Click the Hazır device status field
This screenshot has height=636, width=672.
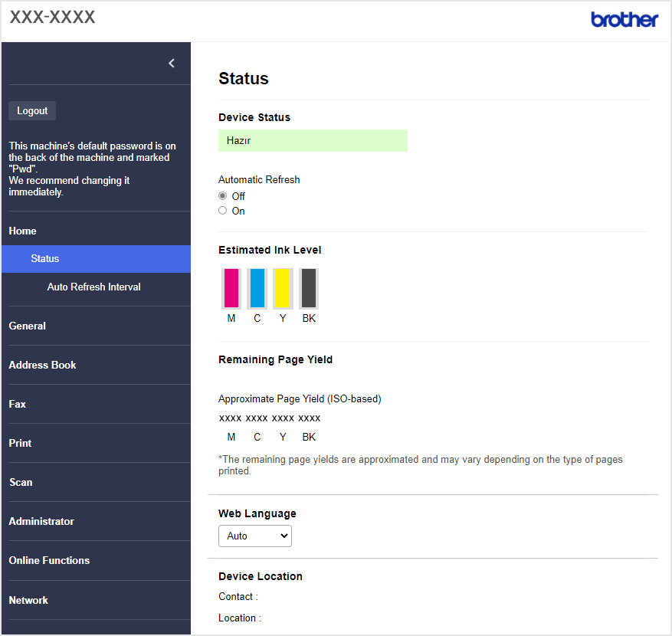click(x=313, y=141)
